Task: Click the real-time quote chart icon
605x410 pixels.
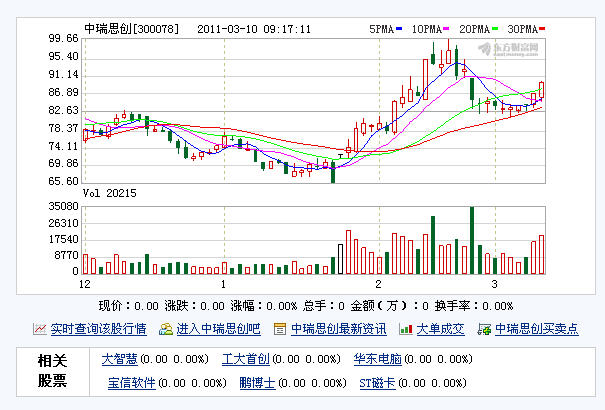Action: click(x=39, y=329)
